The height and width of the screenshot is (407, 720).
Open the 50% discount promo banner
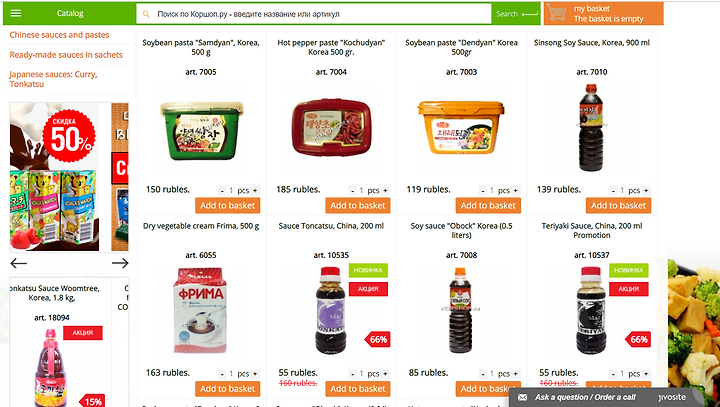(x=54, y=177)
